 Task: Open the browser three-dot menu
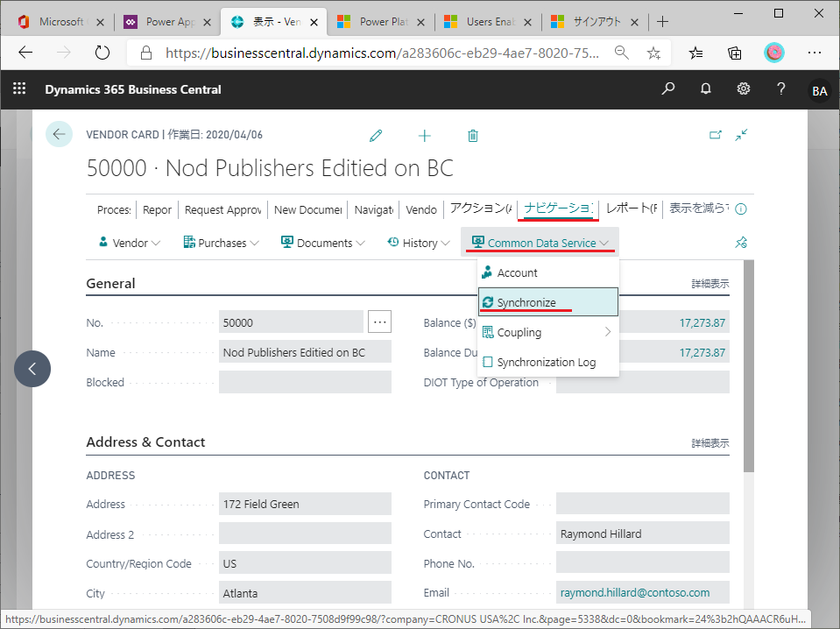(x=815, y=53)
